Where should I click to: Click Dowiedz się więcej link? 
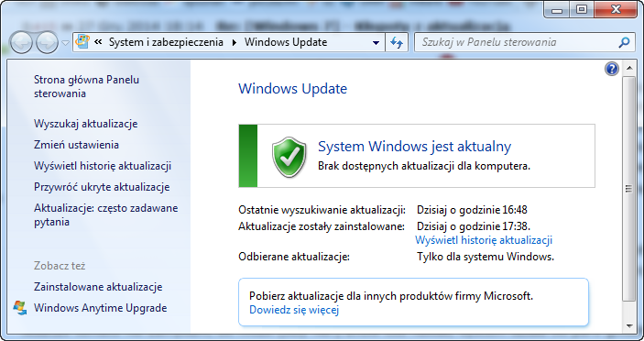(x=294, y=309)
